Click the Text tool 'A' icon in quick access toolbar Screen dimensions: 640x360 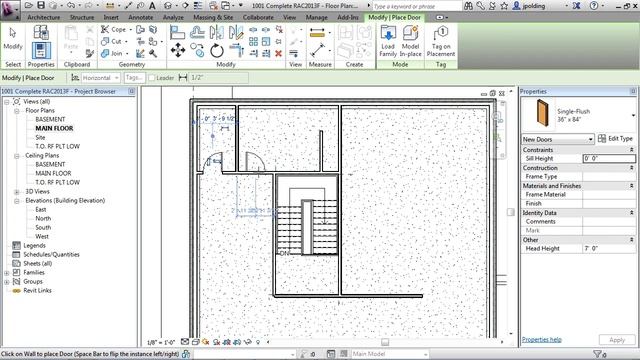[x=152, y=6]
